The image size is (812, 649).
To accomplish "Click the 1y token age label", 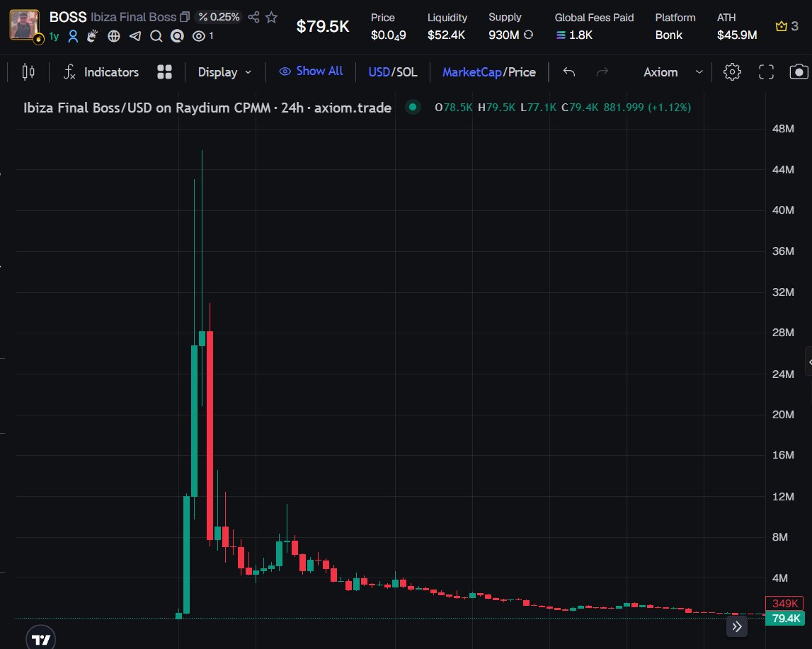I will [54, 36].
